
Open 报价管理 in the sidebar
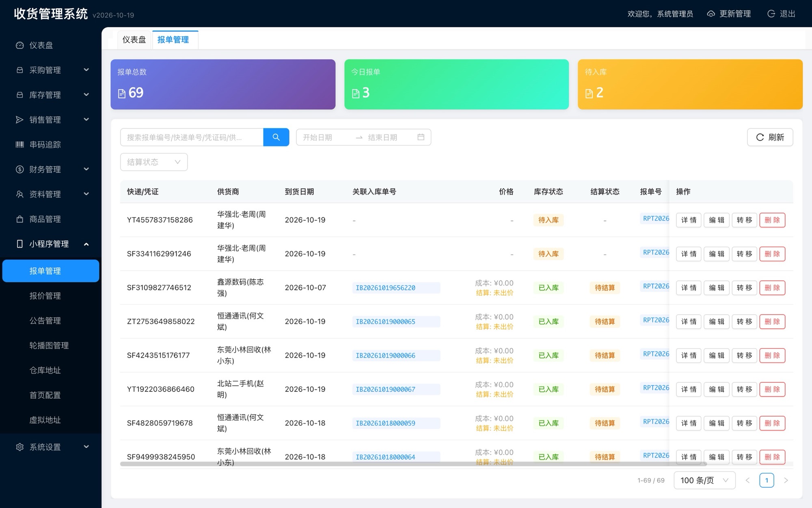click(51, 295)
